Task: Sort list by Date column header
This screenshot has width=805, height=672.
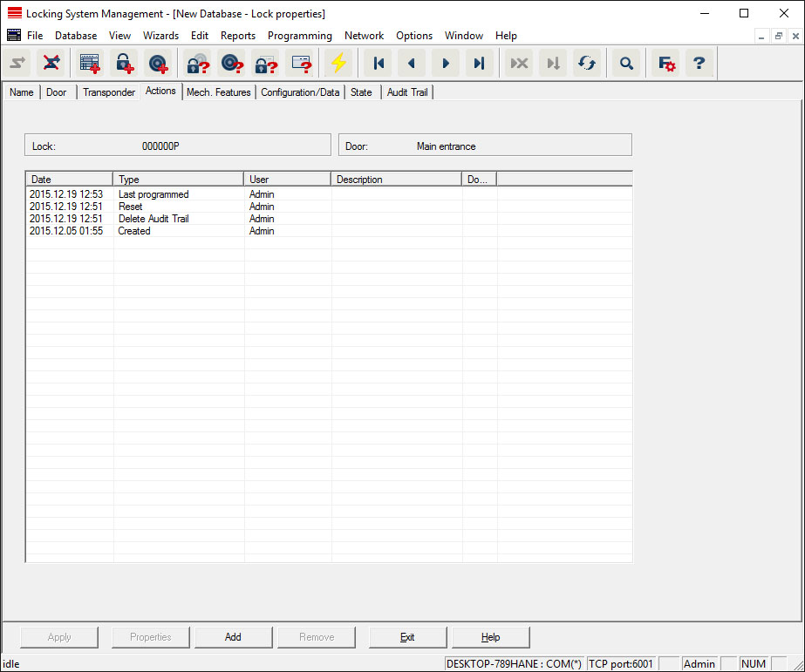Action: (70, 180)
